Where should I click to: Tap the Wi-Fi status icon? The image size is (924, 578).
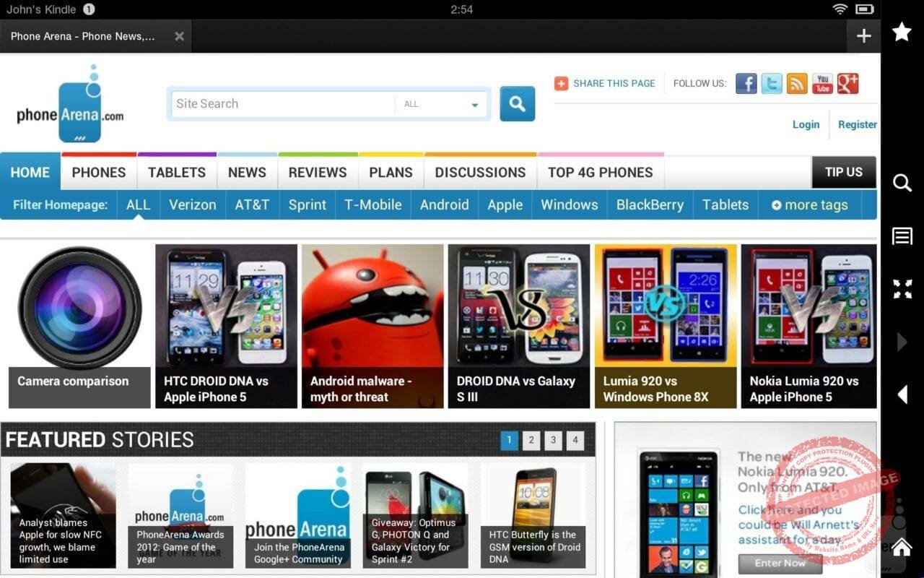(840, 9)
